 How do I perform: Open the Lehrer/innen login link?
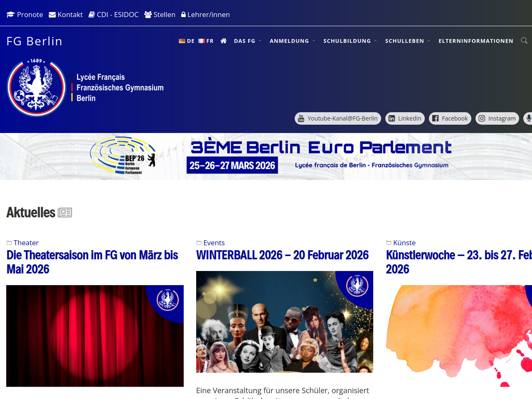[x=205, y=15]
